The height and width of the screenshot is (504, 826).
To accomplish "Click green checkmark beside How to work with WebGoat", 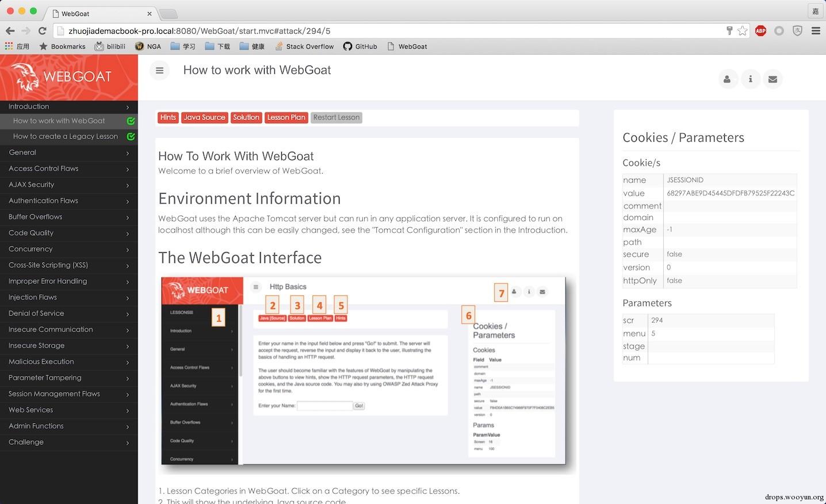I will [x=131, y=121].
